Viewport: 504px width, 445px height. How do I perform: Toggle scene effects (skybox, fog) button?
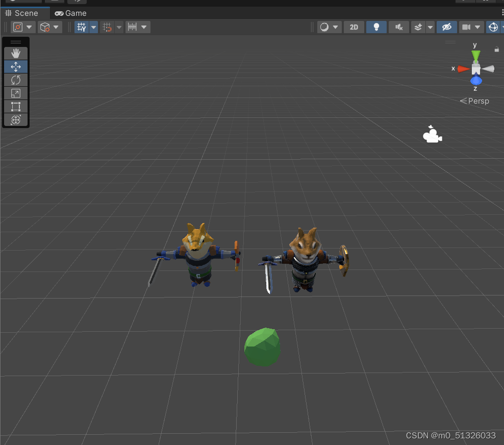[x=418, y=27]
